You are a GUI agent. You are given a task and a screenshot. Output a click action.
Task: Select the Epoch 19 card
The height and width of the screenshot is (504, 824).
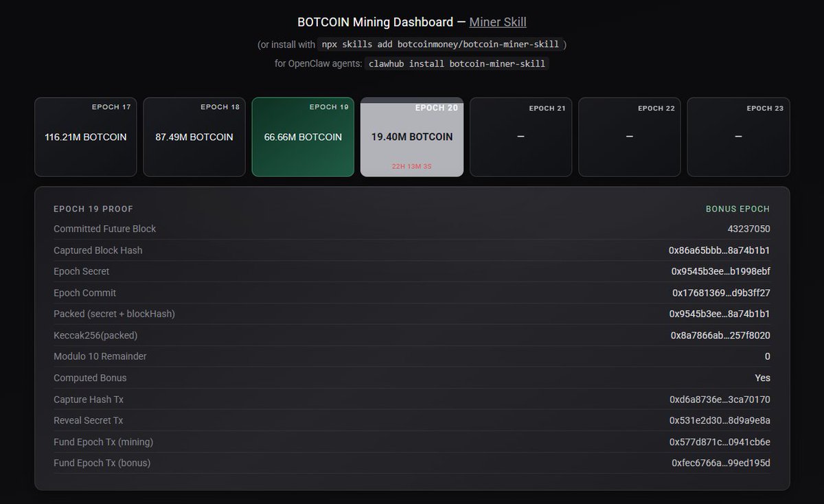point(303,137)
